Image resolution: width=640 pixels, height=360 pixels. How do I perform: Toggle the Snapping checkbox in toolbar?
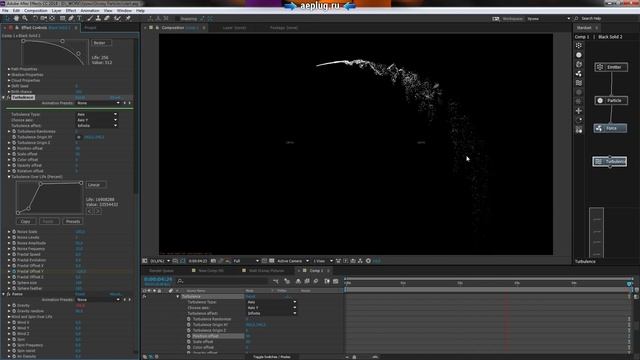click(178, 19)
